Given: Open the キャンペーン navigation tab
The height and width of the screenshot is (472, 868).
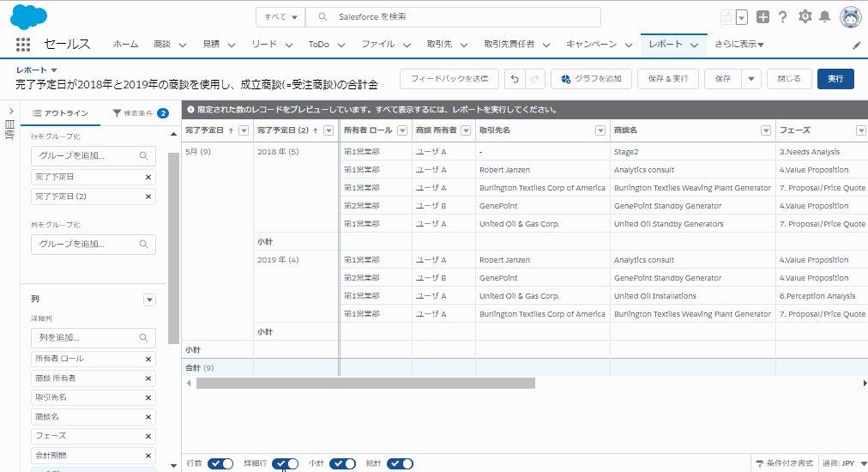Looking at the screenshot, I should coord(591,45).
